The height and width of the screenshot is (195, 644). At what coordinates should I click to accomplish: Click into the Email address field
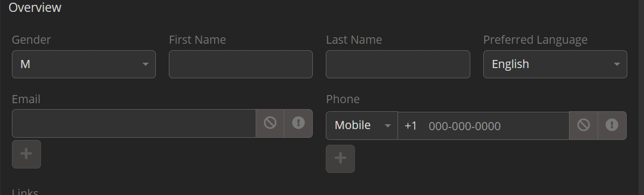(x=134, y=123)
